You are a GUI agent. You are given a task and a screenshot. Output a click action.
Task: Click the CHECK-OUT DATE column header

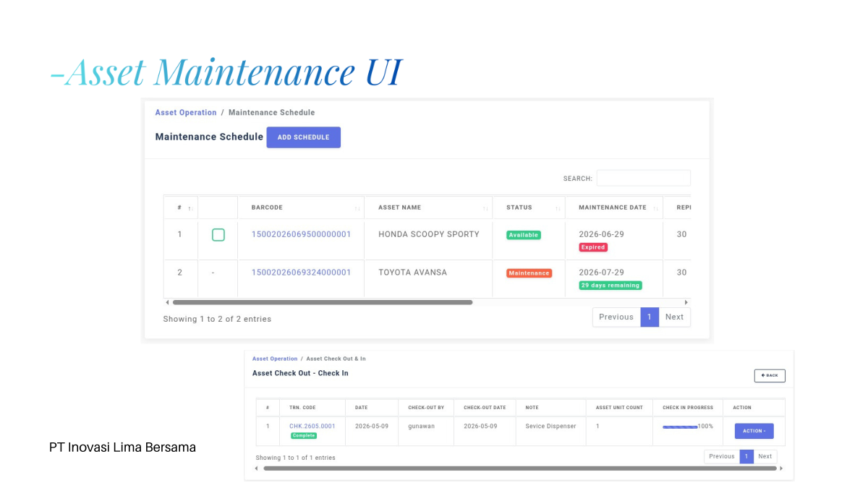point(485,408)
